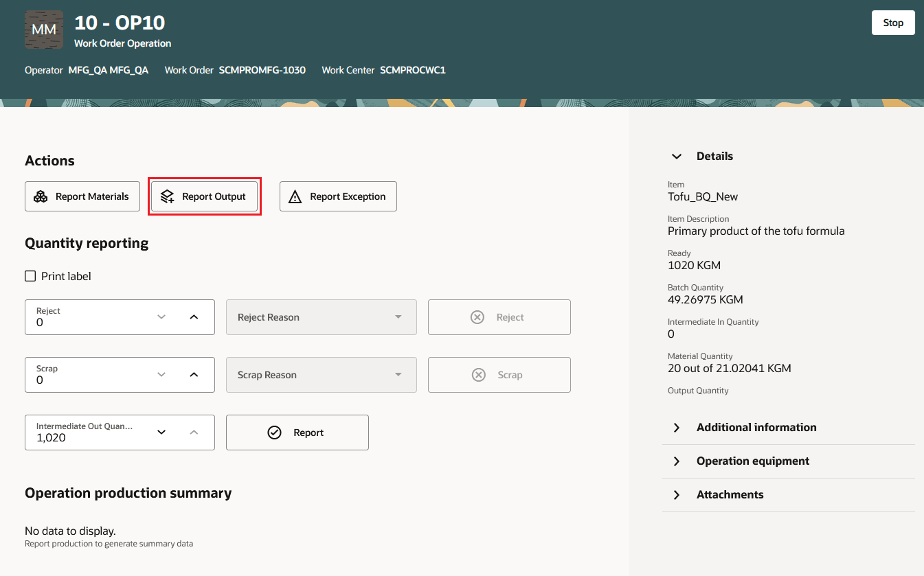Click the Report Output icon

[x=166, y=196]
